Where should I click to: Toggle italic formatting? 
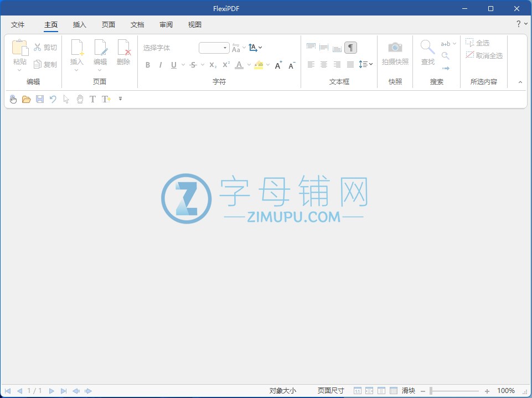pyautogui.click(x=160, y=65)
